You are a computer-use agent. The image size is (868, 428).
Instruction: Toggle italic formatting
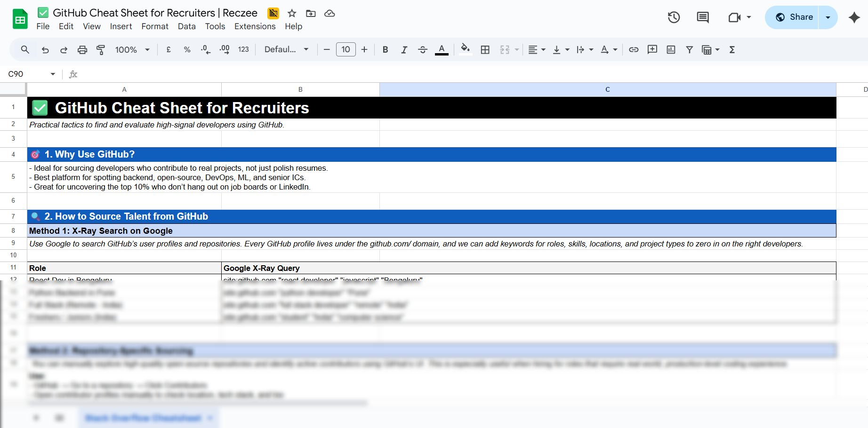404,49
